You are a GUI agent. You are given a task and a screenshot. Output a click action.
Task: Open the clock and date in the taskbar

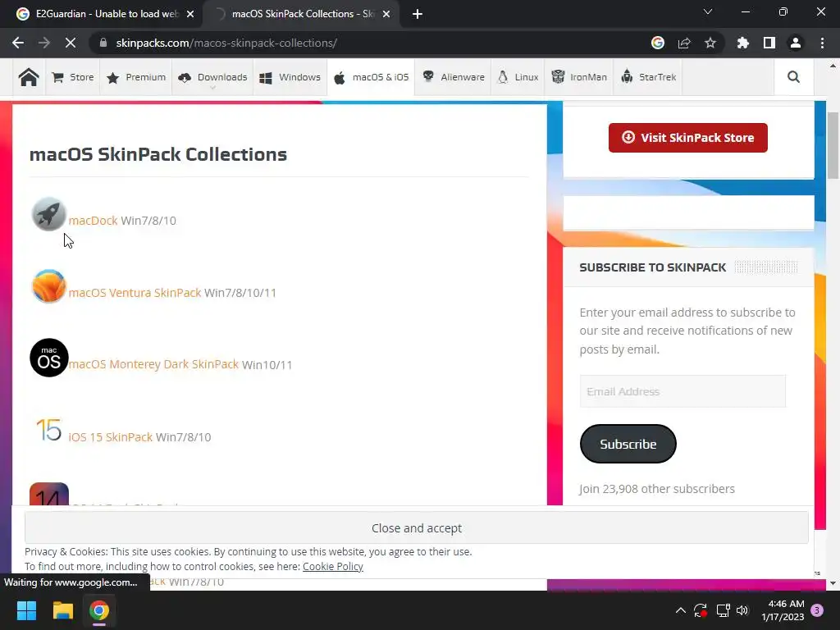coord(783,610)
